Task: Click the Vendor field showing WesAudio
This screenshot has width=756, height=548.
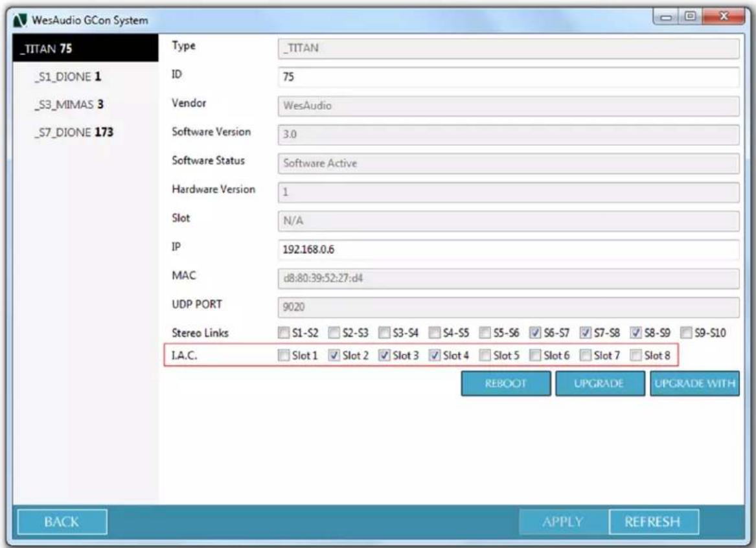Action: [508, 106]
